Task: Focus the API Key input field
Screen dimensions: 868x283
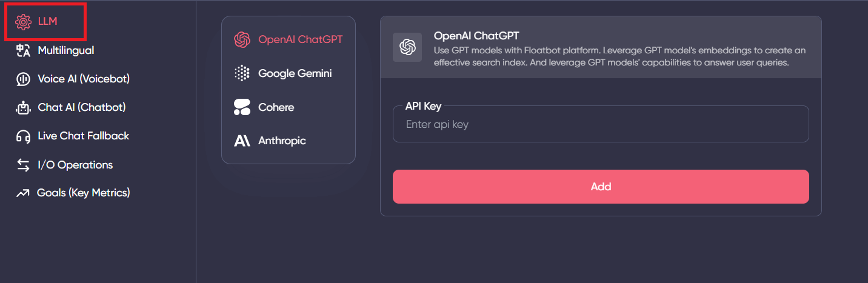Action: pos(601,125)
